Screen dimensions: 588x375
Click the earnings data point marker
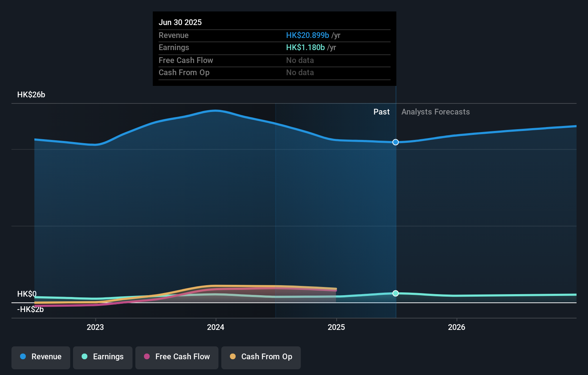tap(395, 293)
